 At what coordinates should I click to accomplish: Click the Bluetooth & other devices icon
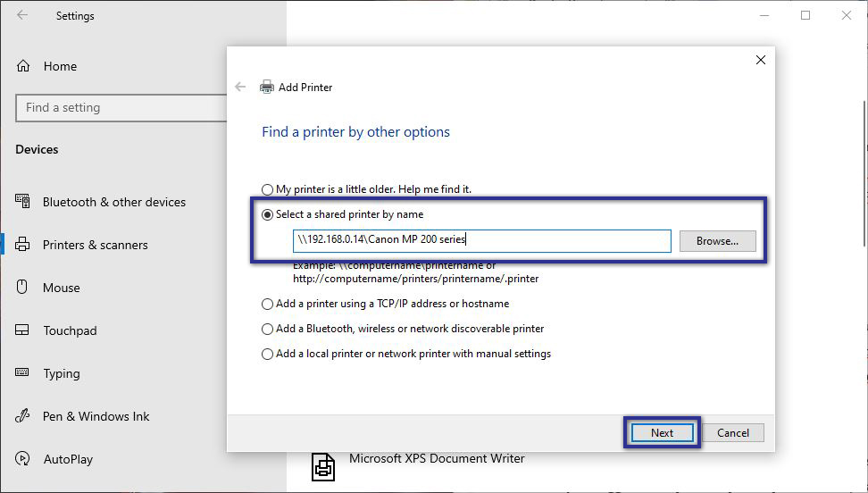[23, 202]
